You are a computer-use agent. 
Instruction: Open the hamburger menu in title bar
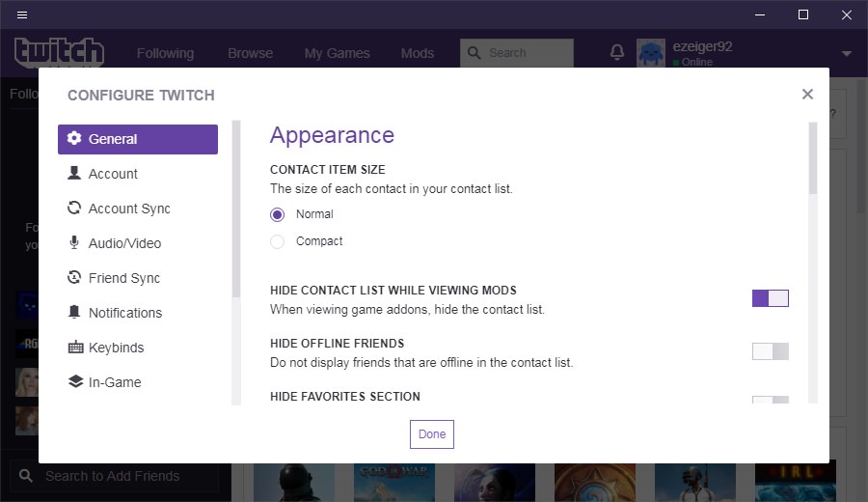coord(22,14)
